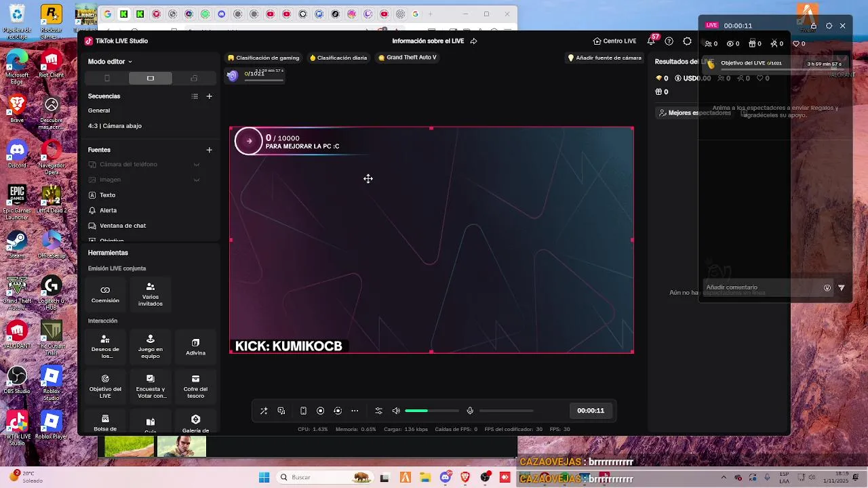Open the Grand Theft Auto V tab

(408, 58)
